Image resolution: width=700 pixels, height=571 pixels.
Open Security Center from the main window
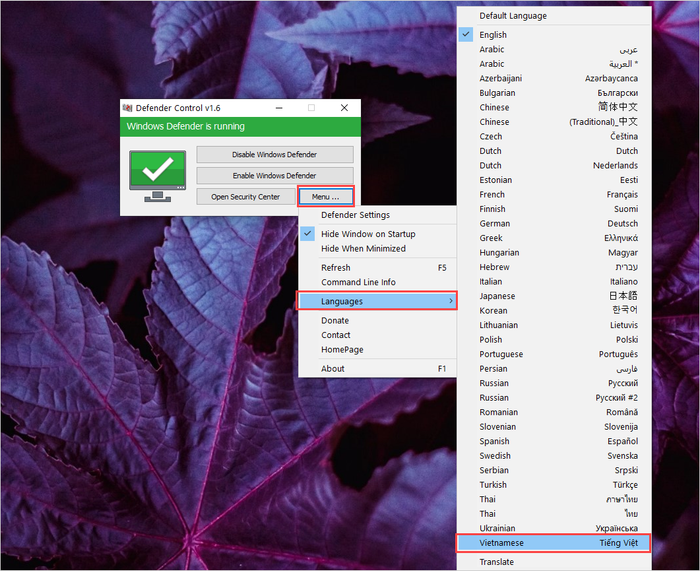coord(245,197)
